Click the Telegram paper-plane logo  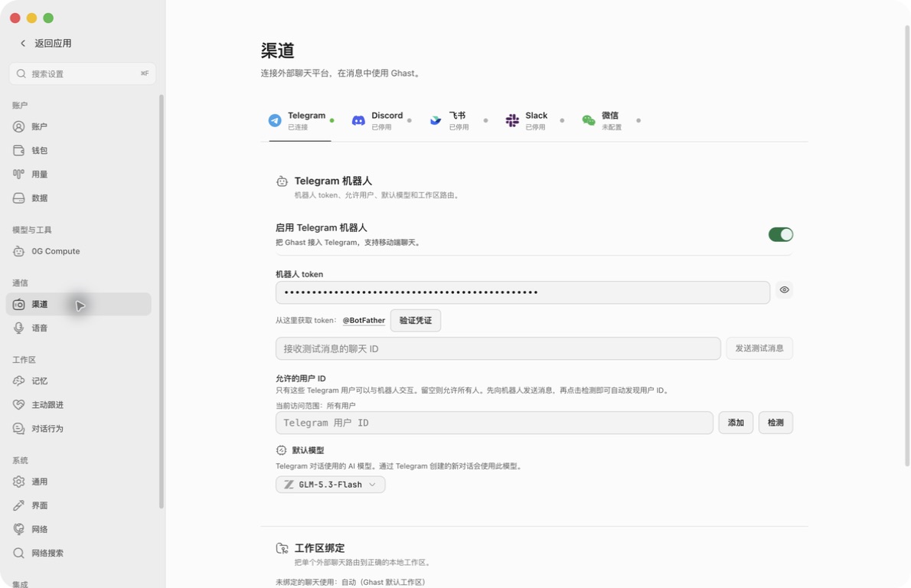[x=275, y=120]
